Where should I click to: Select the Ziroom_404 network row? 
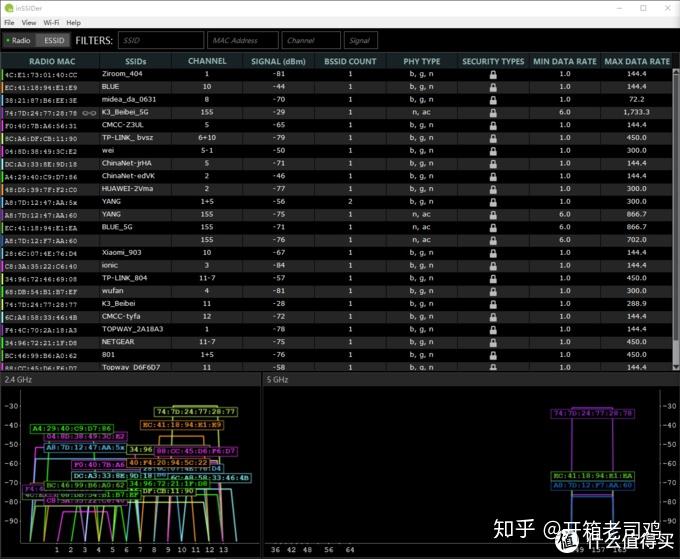click(x=337, y=74)
